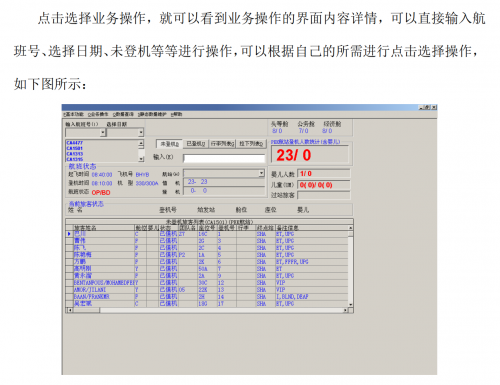Click flight list scroll down arrow
The image size is (500, 385).
[141, 159]
